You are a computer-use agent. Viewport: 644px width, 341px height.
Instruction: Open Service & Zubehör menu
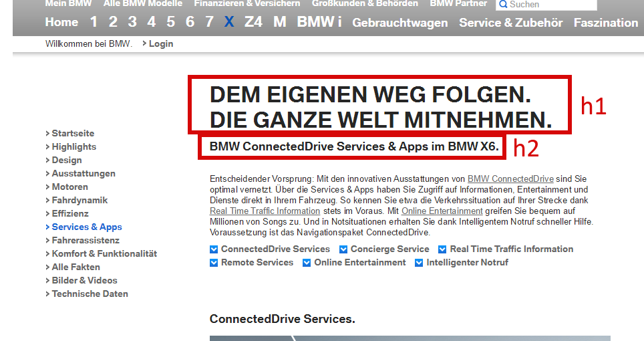point(510,23)
